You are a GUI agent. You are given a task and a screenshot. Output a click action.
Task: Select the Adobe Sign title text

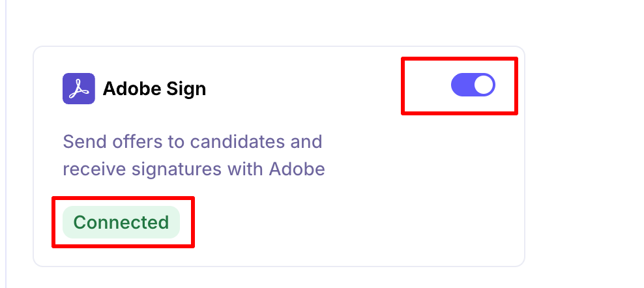click(154, 89)
